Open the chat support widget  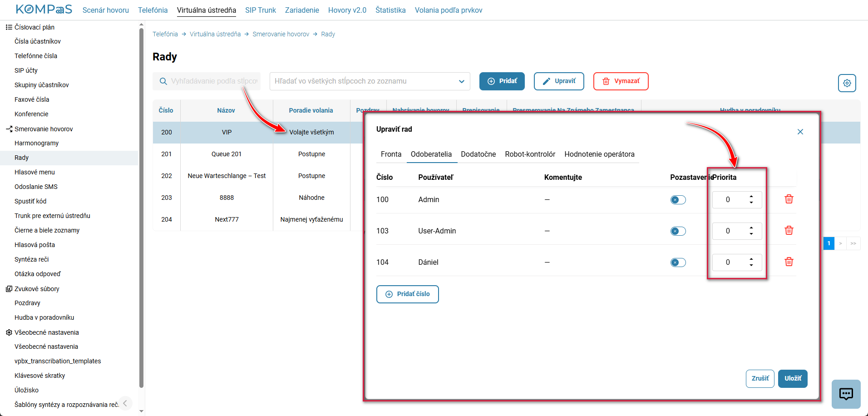pyautogui.click(x=846, y=394)
